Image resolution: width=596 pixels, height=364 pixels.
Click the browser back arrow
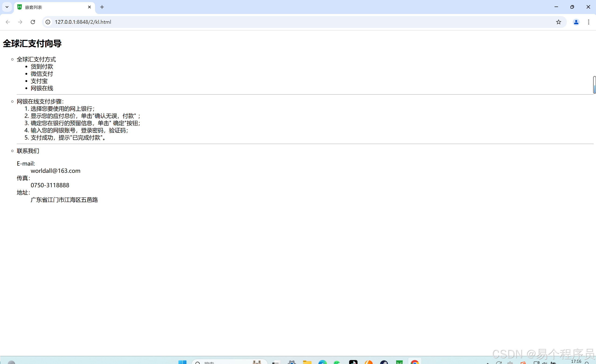pos(8,22)
